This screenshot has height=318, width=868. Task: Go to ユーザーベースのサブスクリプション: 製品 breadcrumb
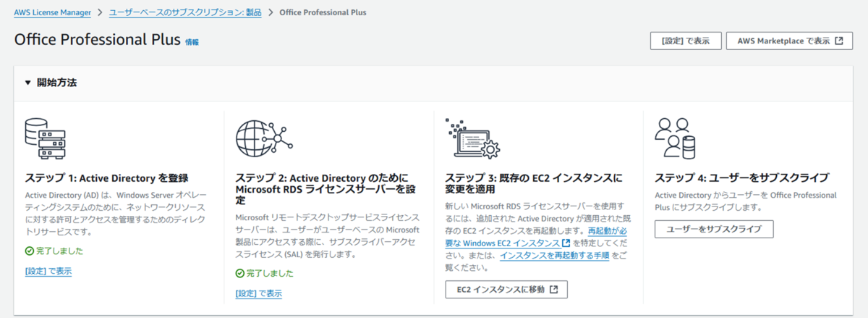pos(186,13)
